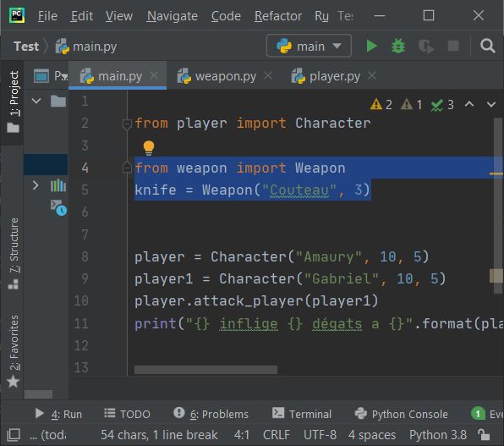Open the Navigate menu
504x446 pixels.
172,16
